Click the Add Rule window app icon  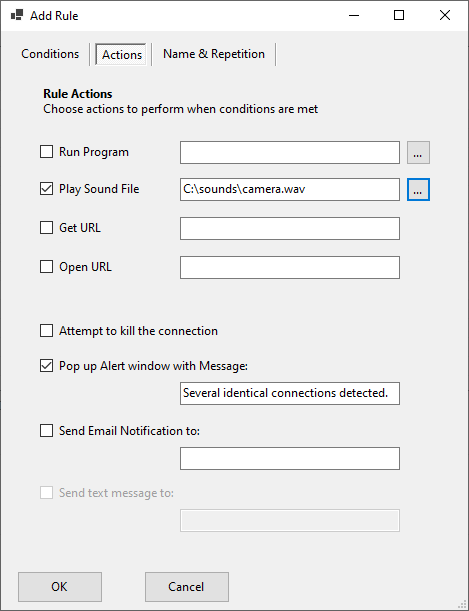pyautogui.click(x=17, y=15)
